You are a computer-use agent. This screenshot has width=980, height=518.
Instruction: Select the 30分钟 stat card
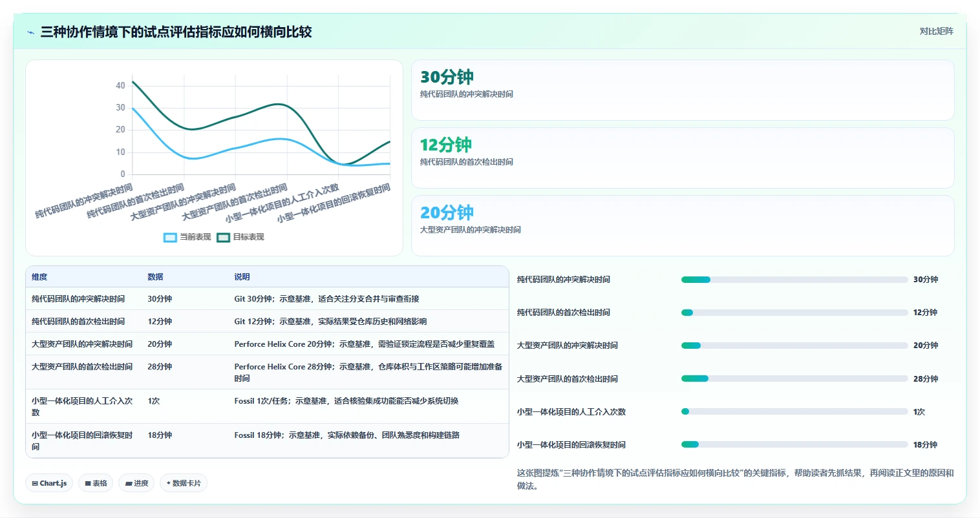point(683,90)
